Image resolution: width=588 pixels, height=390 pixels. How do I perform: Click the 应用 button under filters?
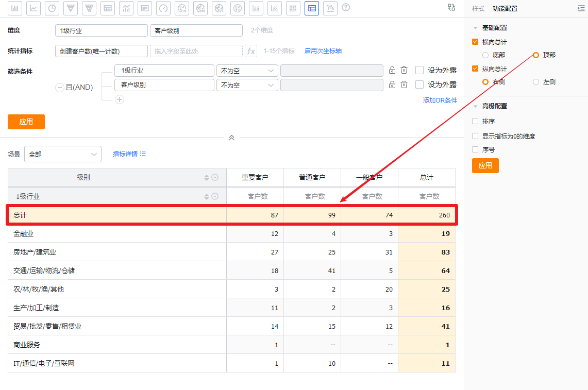click(26, 122)
